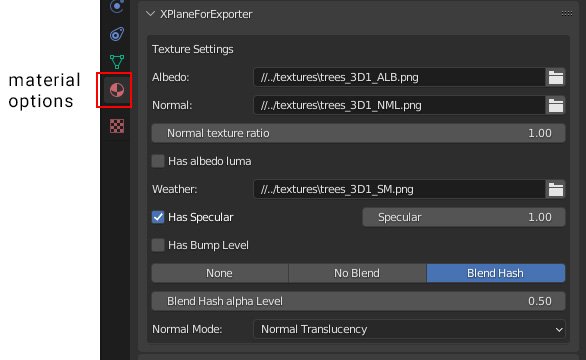The width and height of the screenshot is (586, 360).
Task: Browse for Weather texture file folder icon
Action: click(x=556, y=189)
